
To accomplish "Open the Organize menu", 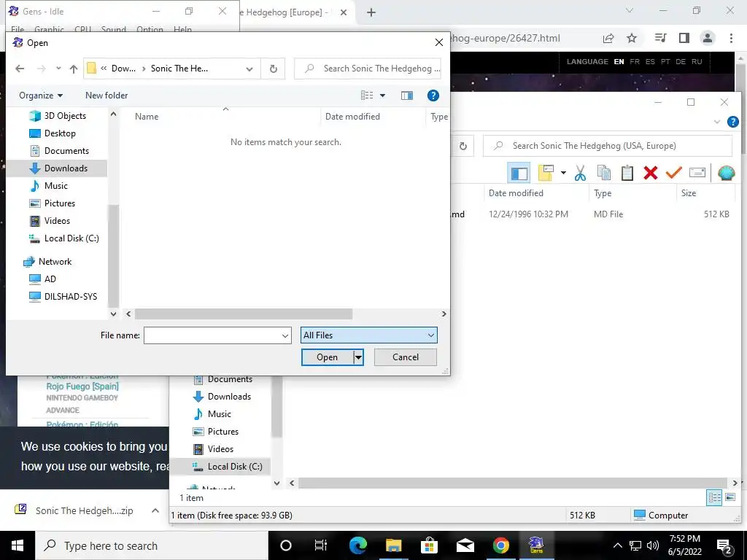I will pos(41,96).
